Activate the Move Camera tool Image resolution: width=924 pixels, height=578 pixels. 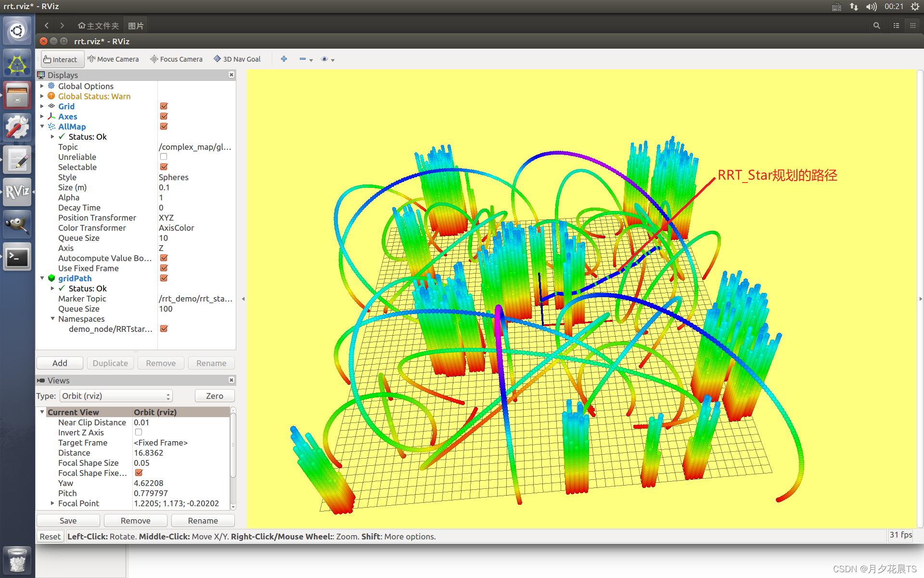113,59
